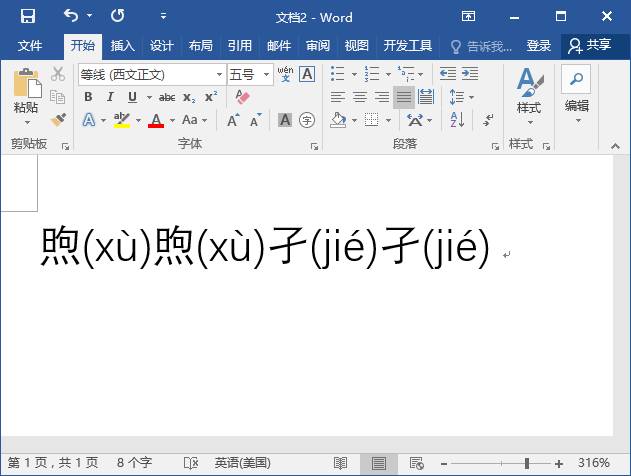The height and width of the screenshot is (476, 631).
Task: Open the Find search icon
Action: [x=576, y=78]
